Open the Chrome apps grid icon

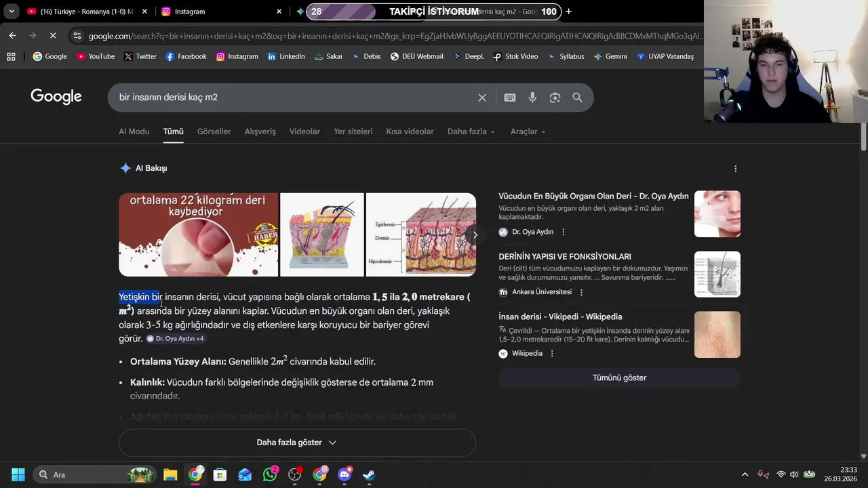click(11, 56)
